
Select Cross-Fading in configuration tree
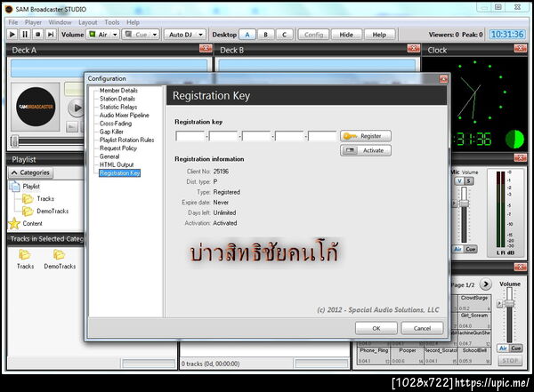[x=116, y=124]
